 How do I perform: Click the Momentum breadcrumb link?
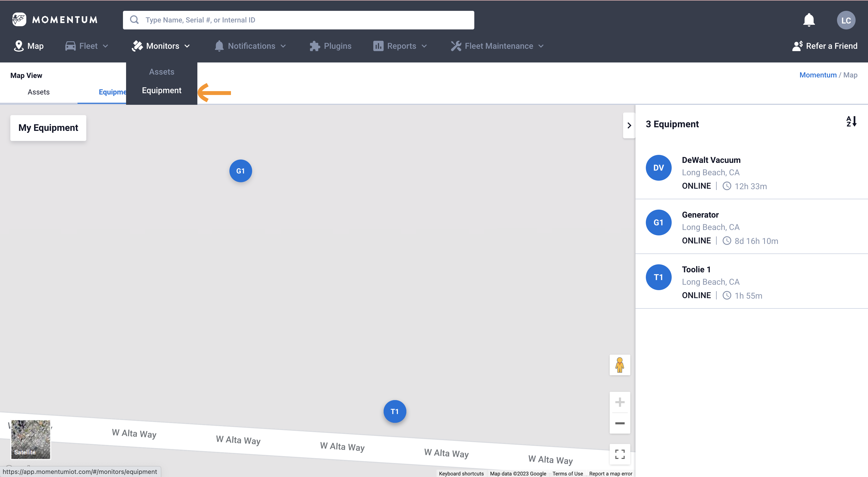click(x=818, y=75)
